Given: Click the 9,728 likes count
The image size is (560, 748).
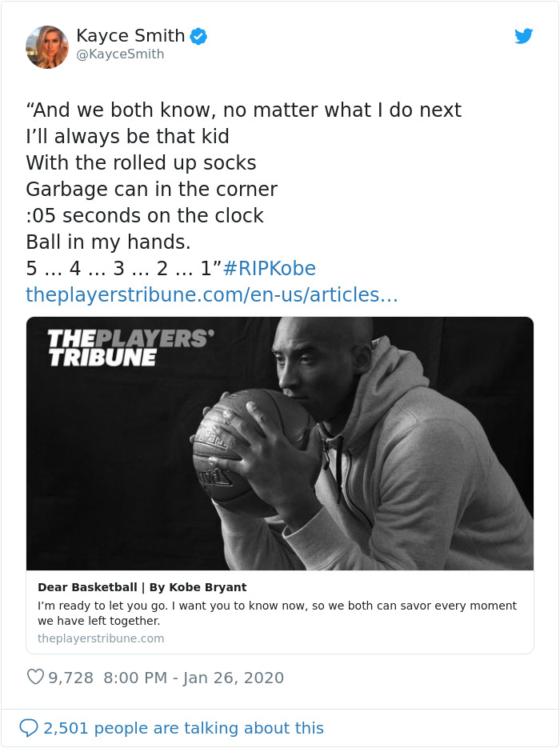Looking at the screenshot, I should 72,677.
